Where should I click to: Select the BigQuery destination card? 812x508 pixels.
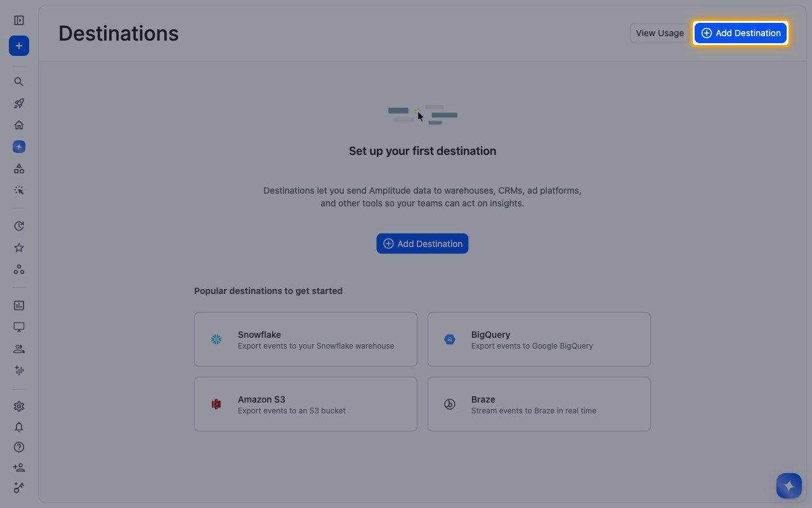(539, 339)
